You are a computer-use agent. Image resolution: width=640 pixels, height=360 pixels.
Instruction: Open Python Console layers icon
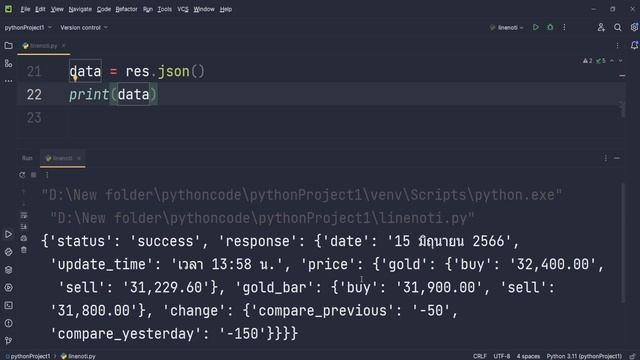pos(8,270)
